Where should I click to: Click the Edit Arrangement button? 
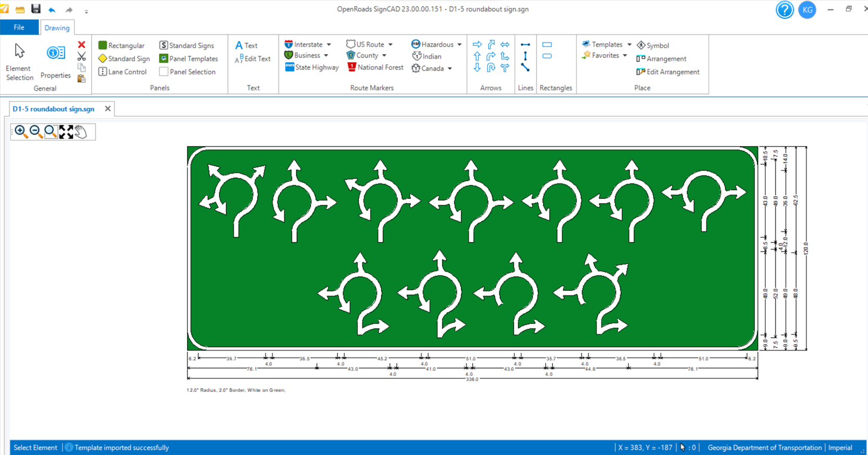[x=668, y=72]
